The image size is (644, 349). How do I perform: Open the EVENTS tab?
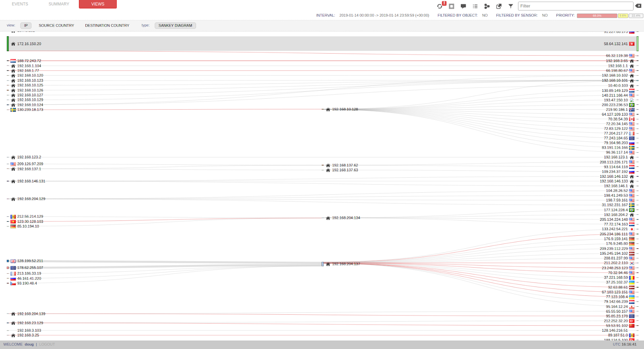coord(20,4)
